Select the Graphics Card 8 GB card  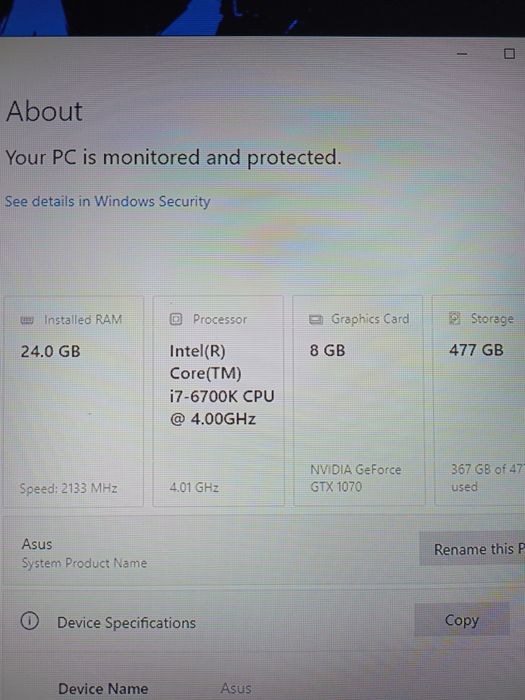[x=359, y=401]
